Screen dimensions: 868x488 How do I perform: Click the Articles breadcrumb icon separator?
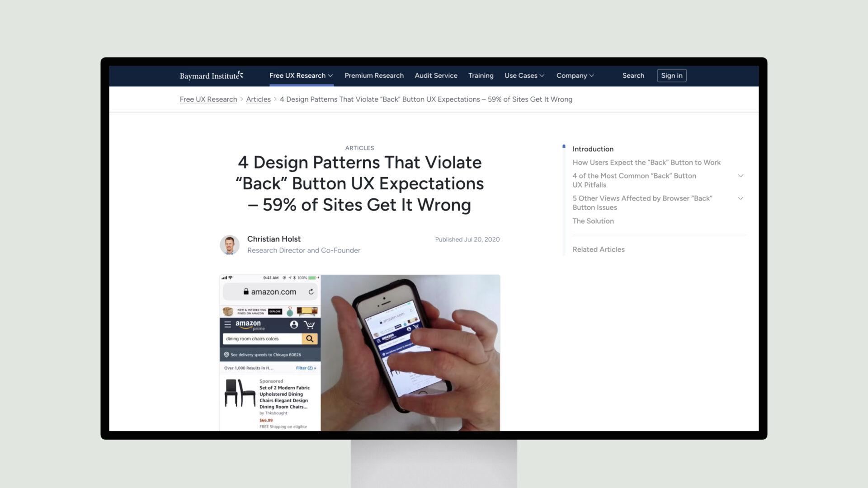[275, 99]
